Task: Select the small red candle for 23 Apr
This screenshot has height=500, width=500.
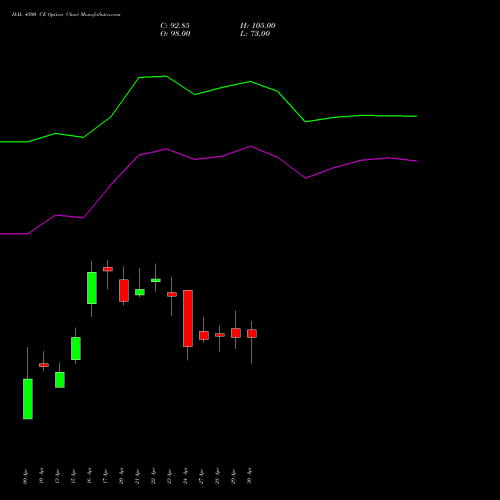Action: click(172, 294)
